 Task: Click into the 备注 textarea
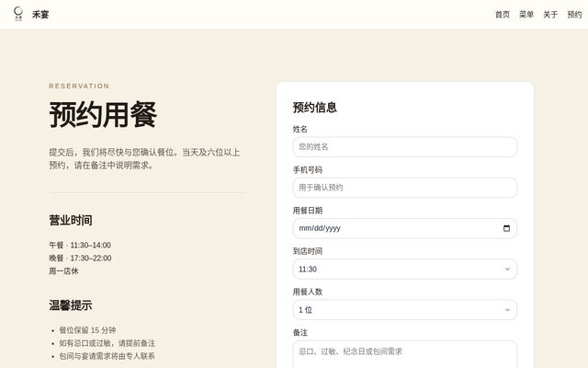[x=405, y=354]
